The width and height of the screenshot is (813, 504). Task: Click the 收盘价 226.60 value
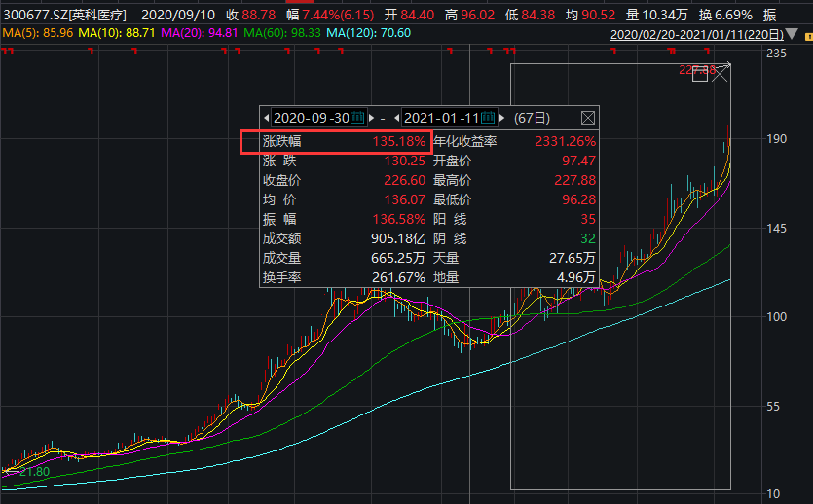coord(404,180)
